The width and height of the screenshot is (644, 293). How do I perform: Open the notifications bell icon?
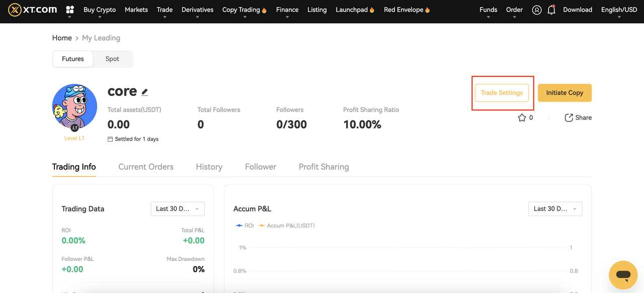click(551, 10)
